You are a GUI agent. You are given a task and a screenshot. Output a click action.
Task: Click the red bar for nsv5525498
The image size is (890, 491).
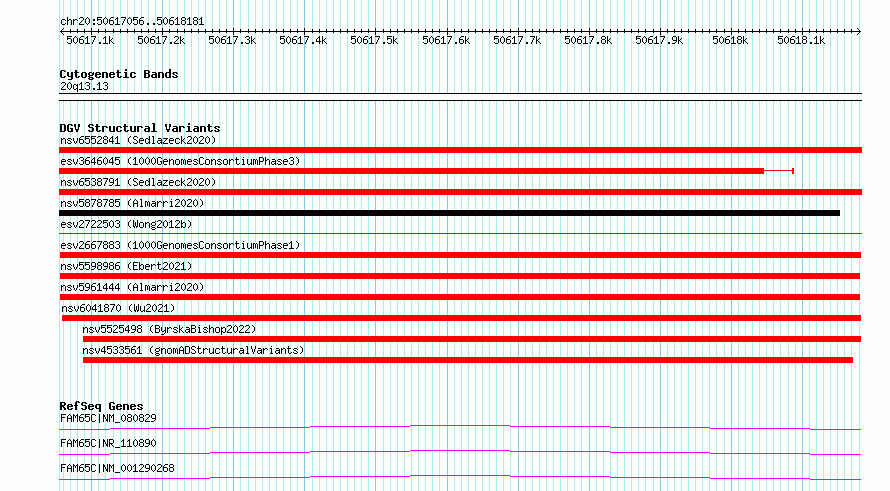tap(472, 339)
